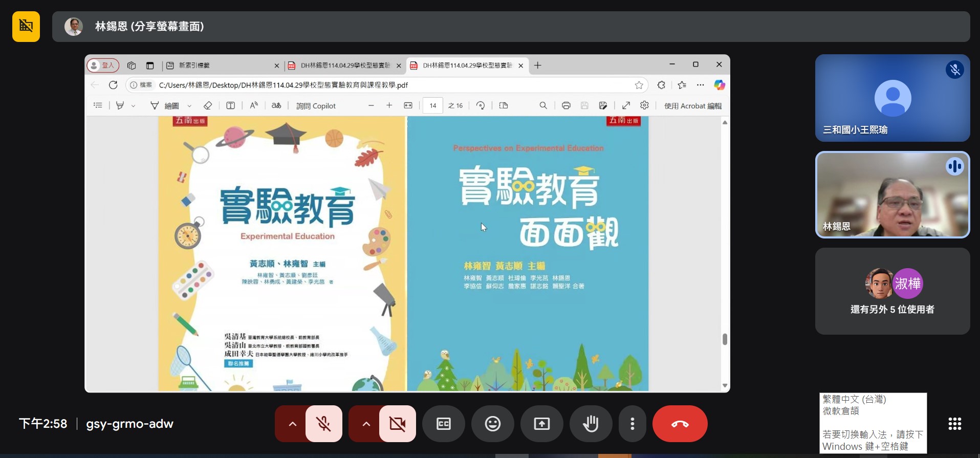Switch to the first DH林錫恩 PDF tab

(344, 66)
